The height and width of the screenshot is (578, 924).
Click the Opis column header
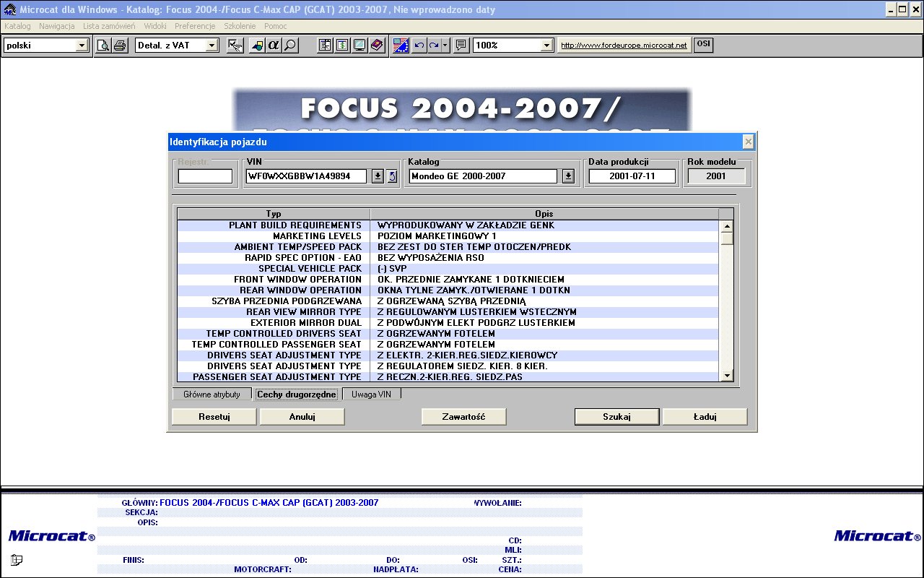(544, 214)
